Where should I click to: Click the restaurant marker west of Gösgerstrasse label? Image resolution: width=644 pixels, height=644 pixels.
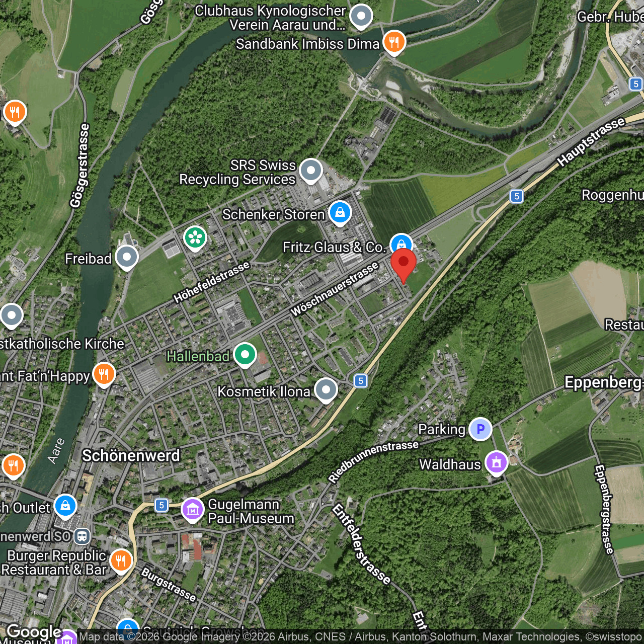click(x=15, y=113)
